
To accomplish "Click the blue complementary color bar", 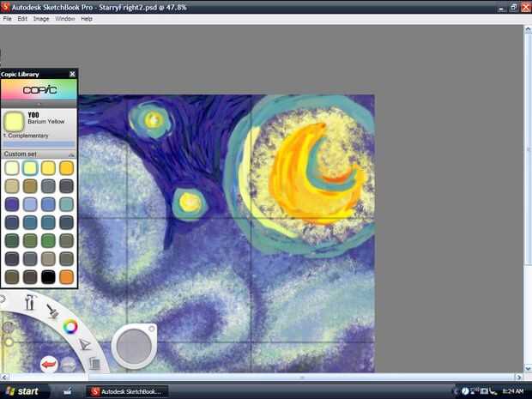I will point(39,144).
